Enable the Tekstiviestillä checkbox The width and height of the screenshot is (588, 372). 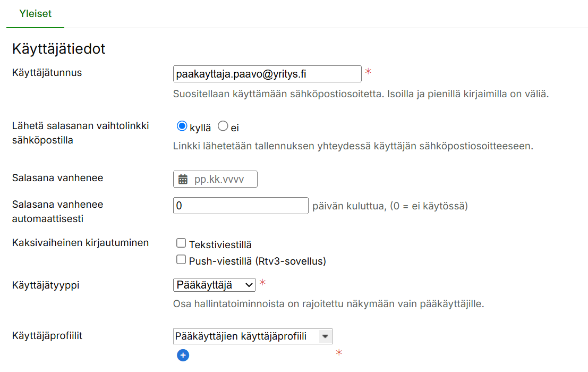coord(181,243)
